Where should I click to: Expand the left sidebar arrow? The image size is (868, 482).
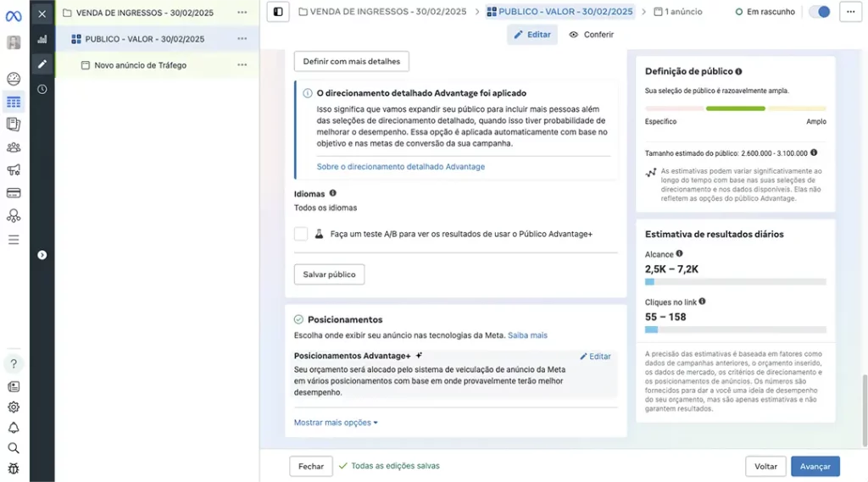tap(42, 255)
